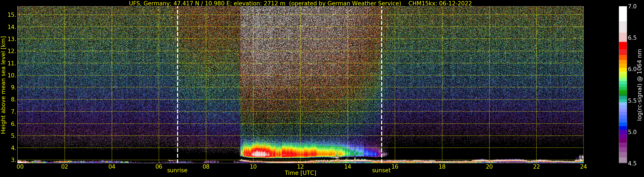The image size is (644, 177).
Task: Click the height-axis tick label '3.'
Action: tap(13, 160)
